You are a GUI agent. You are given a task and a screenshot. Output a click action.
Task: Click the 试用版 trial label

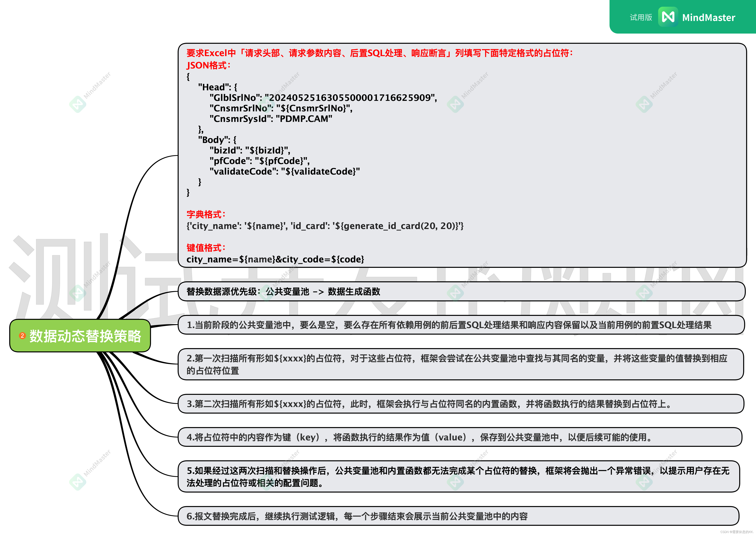(641, 17)
